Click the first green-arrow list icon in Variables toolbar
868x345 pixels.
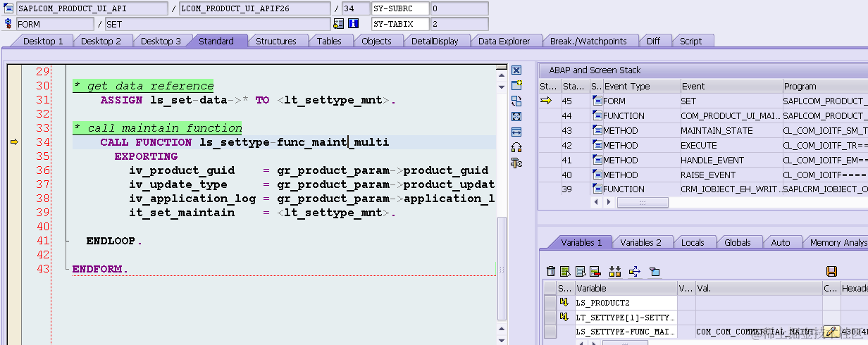pos(565,271)
